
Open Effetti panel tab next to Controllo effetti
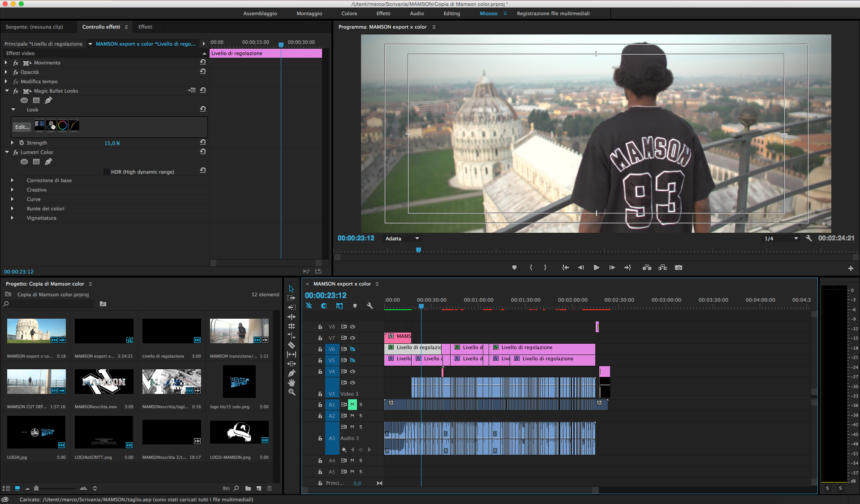point(145,27)
